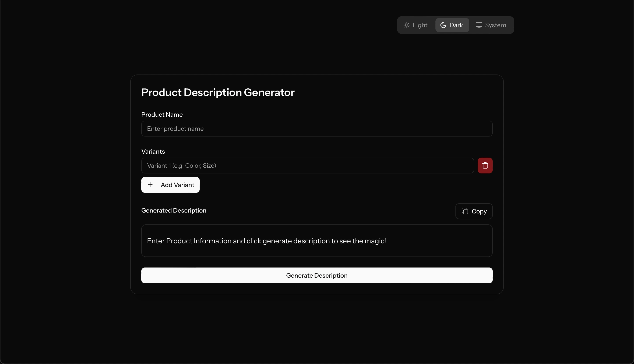This screenshot has width=634, height=364.
Task: Focus the Variant 1 input field
Action: click(x=307, y=166)
